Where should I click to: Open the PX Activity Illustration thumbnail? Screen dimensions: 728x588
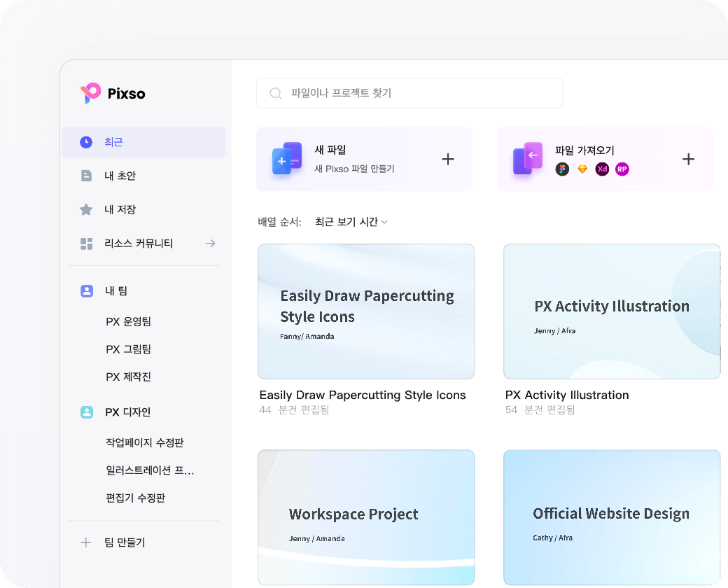click(x=612, y=311)
